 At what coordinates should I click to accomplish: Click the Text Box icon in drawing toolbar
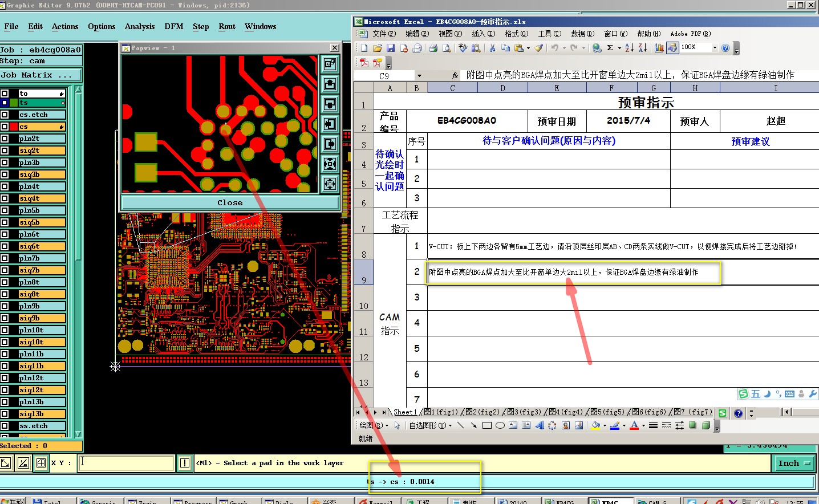[513, 425]
